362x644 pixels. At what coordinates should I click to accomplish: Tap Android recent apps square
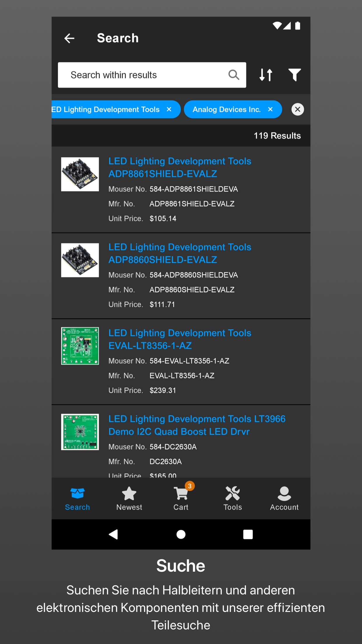tap(248, 534)
